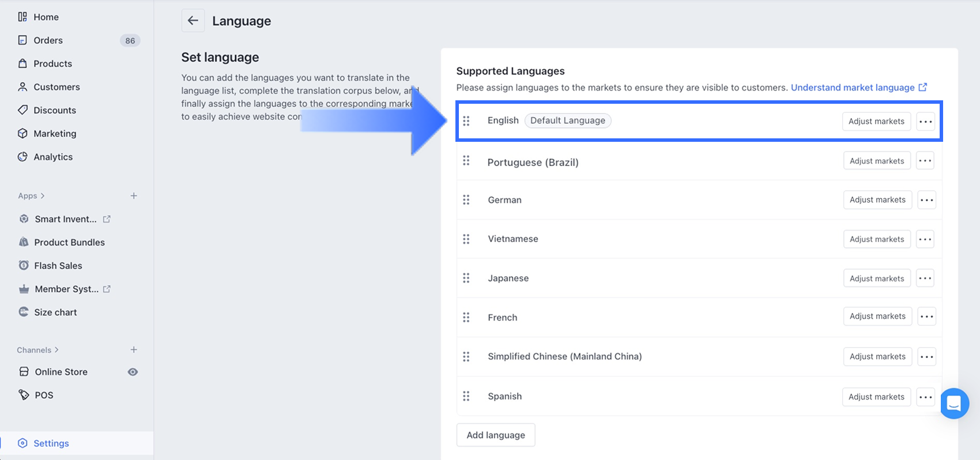
Task: Click the drag handle next to Spanish
Action: click(x=466, y=397)
